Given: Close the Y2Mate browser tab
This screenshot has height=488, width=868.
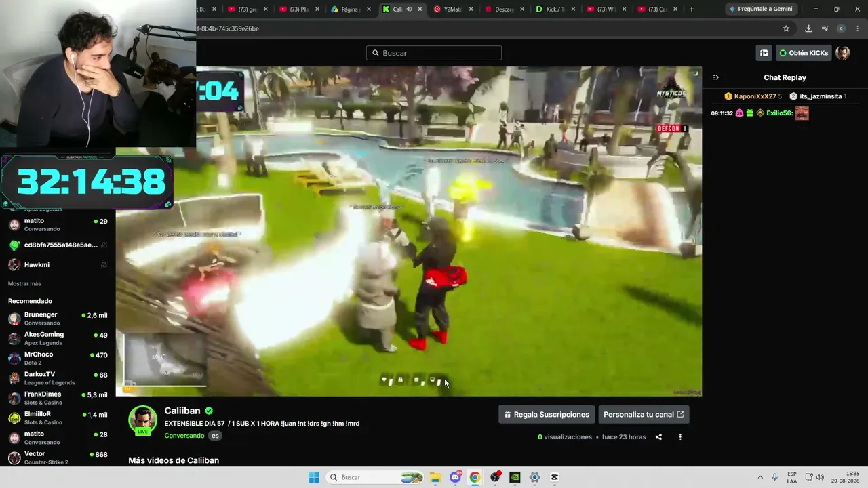Looking at the screenshot, I should pos(471,9).
